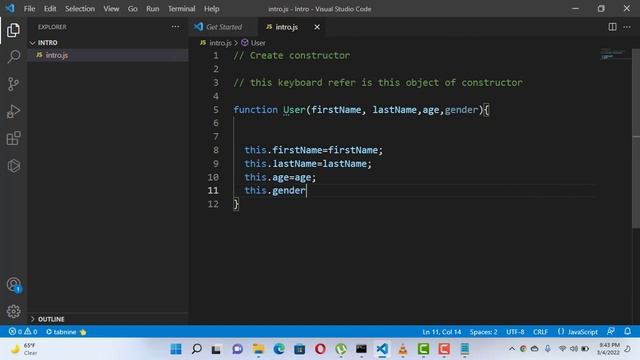Switch to the Get Started tab
640x360 pixels.
(224, 27)
